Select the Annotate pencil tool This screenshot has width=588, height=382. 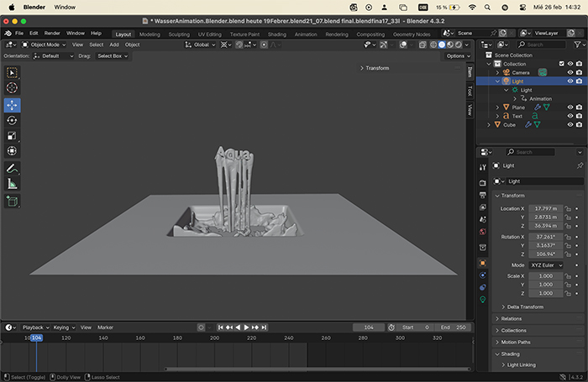[13, 169]
